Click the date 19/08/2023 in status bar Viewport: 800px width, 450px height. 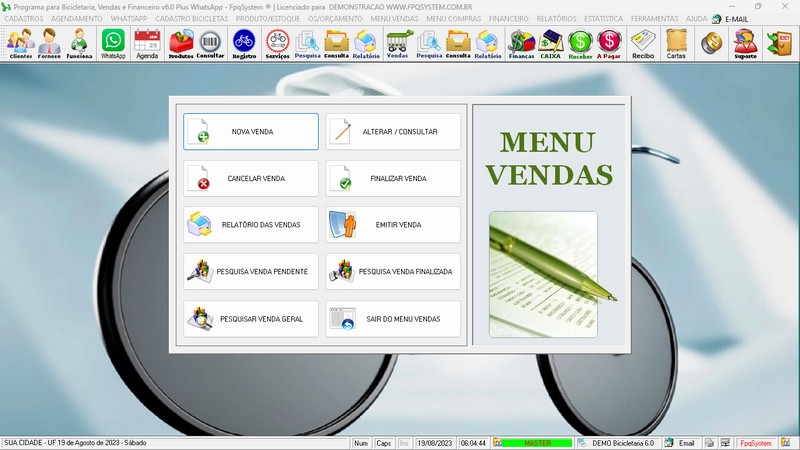pyautogui.click(x=435, y=443)
